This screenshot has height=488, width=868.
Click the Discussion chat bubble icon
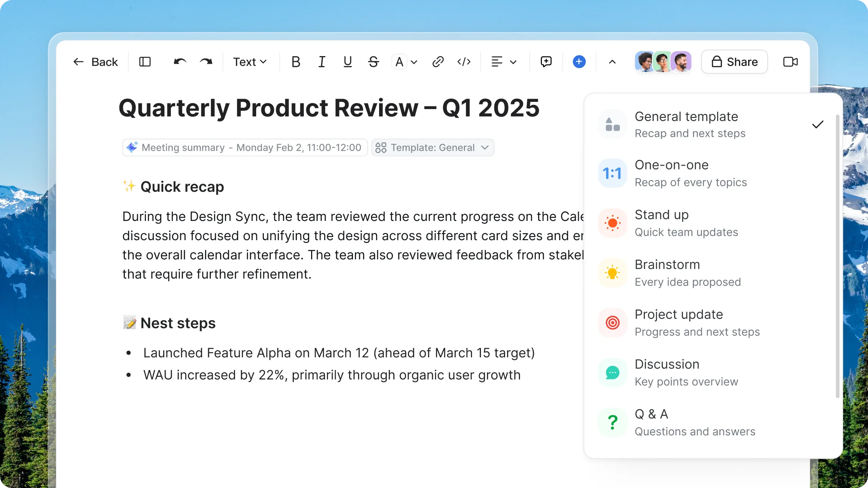click(x=613, y=372)
